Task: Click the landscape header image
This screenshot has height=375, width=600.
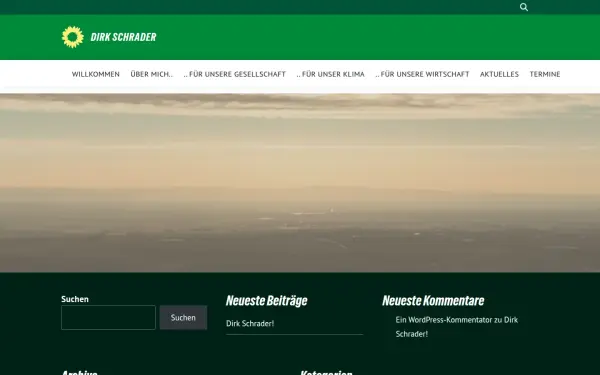Action: click(x=300, y=183)
